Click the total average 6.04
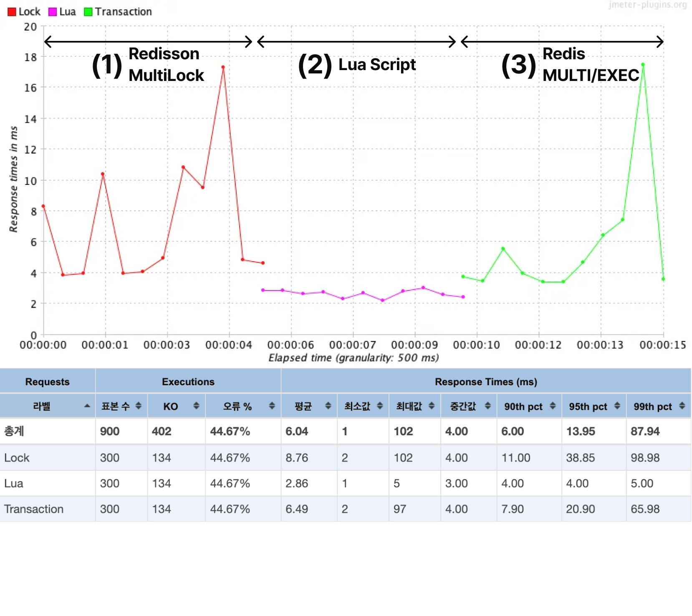Image resolution: width=692 pixels, height=616 pixels. [x=297, y=432]
